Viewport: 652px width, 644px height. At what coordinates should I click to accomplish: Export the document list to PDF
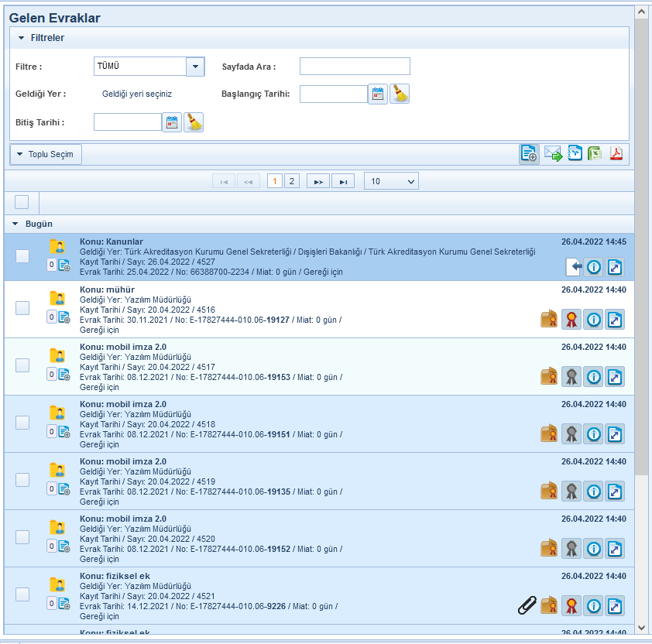coord(616,153)
